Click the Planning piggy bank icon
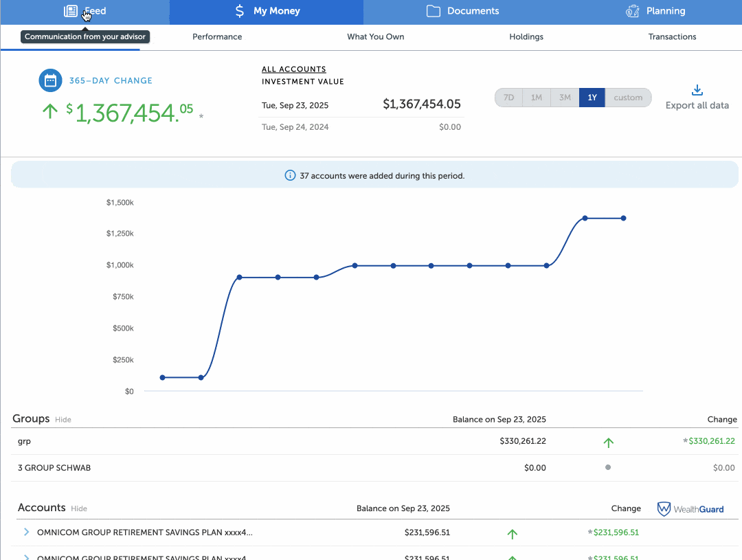 tap(632, 11)
